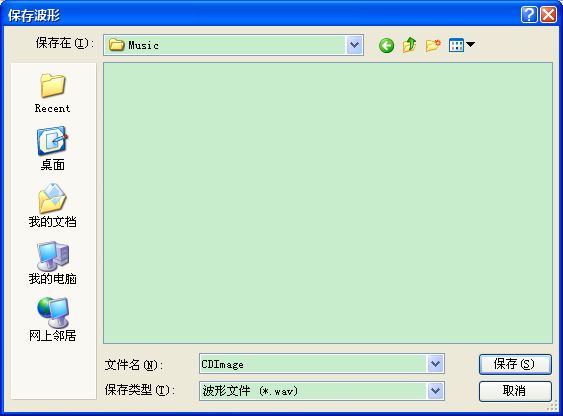Click the 保存(S) button

click(515, 364)
